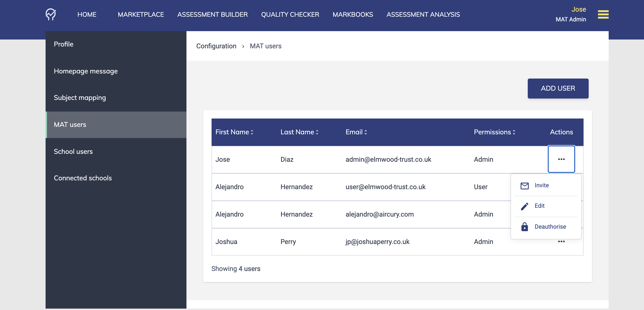The image size is (644, 310).
Task: Open Assessment Builder from top navigation
Action: [212, 14]
